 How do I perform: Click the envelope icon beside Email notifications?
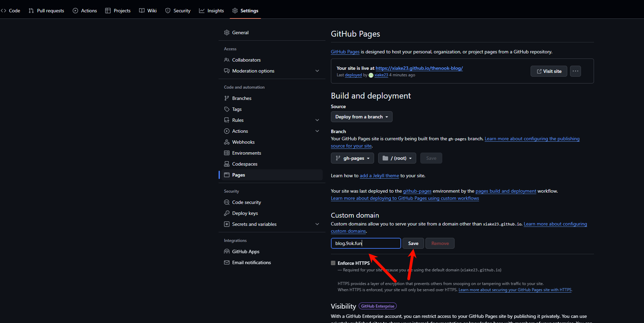click(x=227, y=262)
